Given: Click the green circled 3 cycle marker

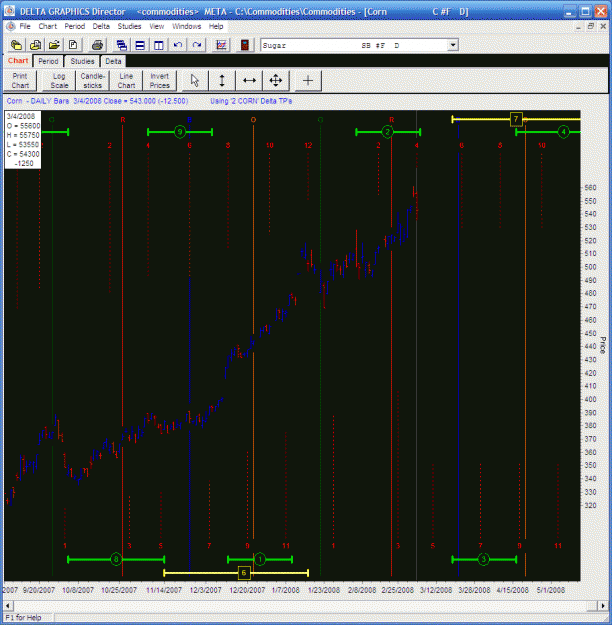Looking at the screenshot, I should coord(484,559).
